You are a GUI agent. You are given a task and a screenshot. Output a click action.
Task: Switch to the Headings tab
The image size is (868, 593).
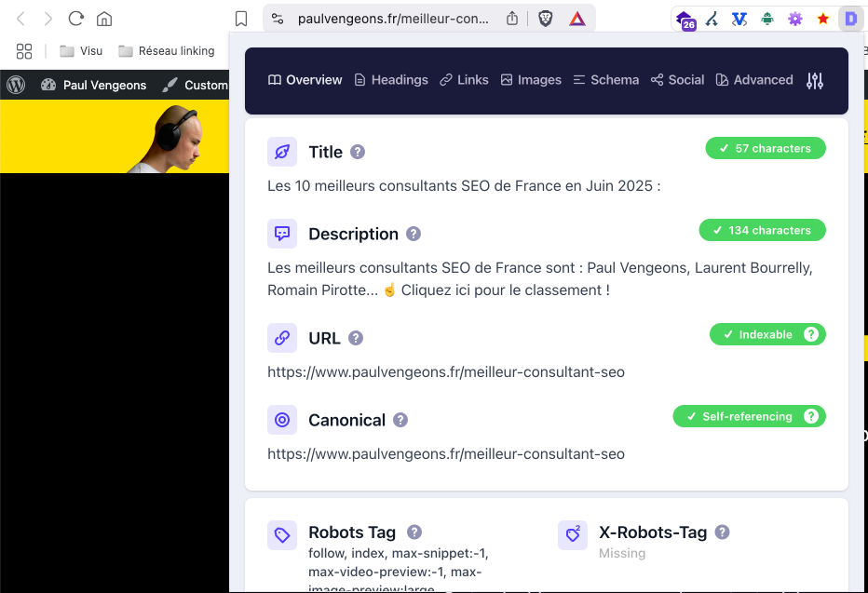(x=391, y=80)
